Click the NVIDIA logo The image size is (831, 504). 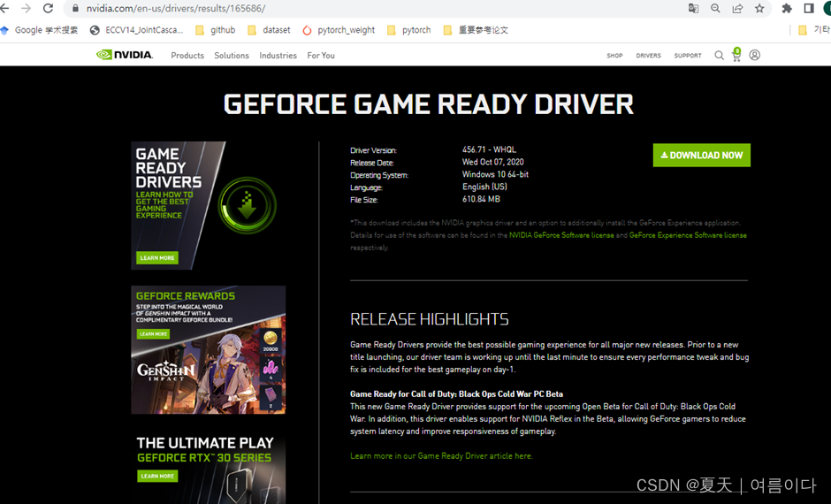pos(125,55)
